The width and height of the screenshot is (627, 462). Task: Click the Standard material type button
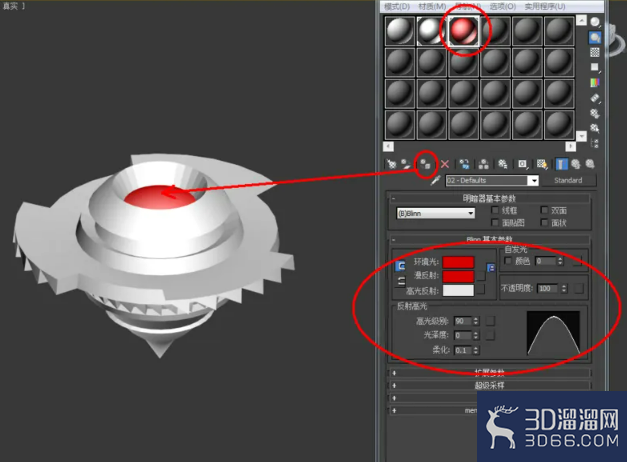coord(568,180)
